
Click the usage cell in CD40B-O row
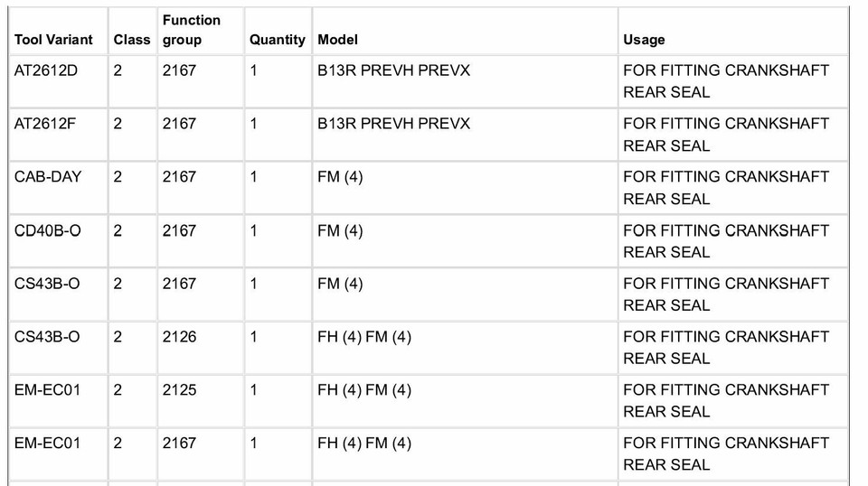[x=725, y=241]
